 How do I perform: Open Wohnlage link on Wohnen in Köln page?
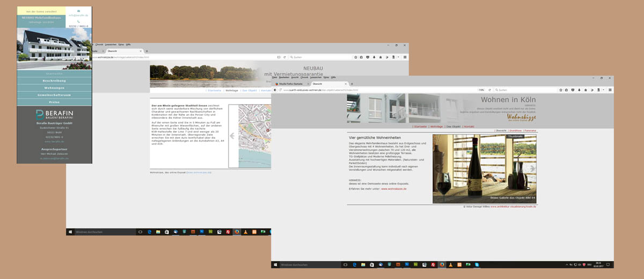(436, 126)
